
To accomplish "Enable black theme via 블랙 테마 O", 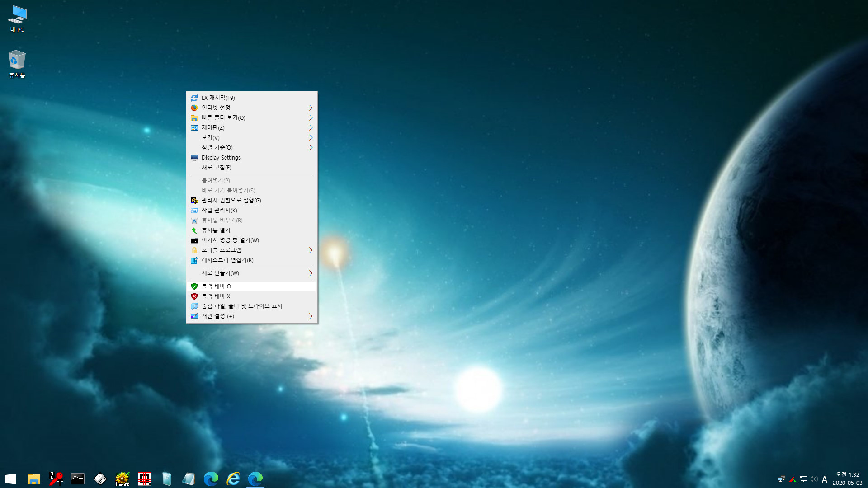I will click(x=251, y=286).
